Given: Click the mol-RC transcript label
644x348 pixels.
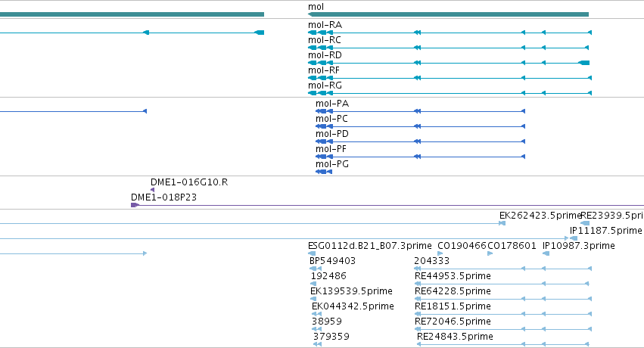Looking at the screenshot, I should [325, 40].
